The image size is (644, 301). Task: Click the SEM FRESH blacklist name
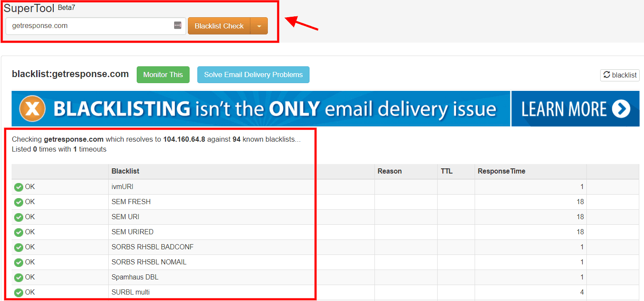131,202
